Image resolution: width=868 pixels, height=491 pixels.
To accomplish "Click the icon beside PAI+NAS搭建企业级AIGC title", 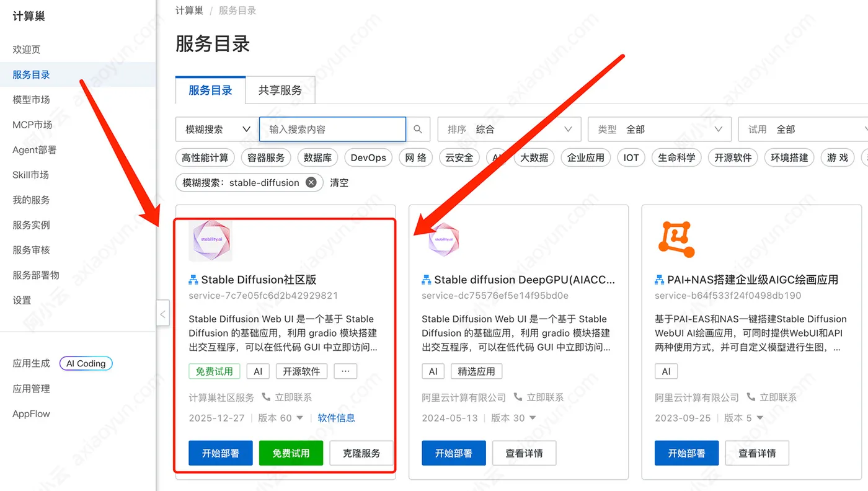I will coord(660,280).
